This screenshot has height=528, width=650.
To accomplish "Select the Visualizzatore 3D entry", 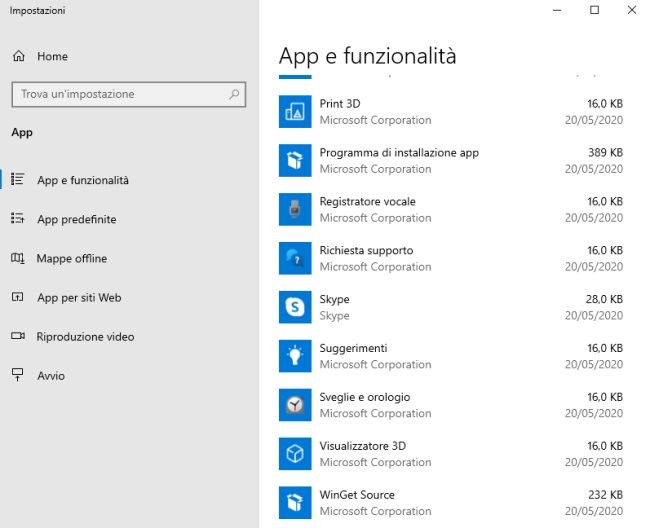I will [x=363, y=446].
